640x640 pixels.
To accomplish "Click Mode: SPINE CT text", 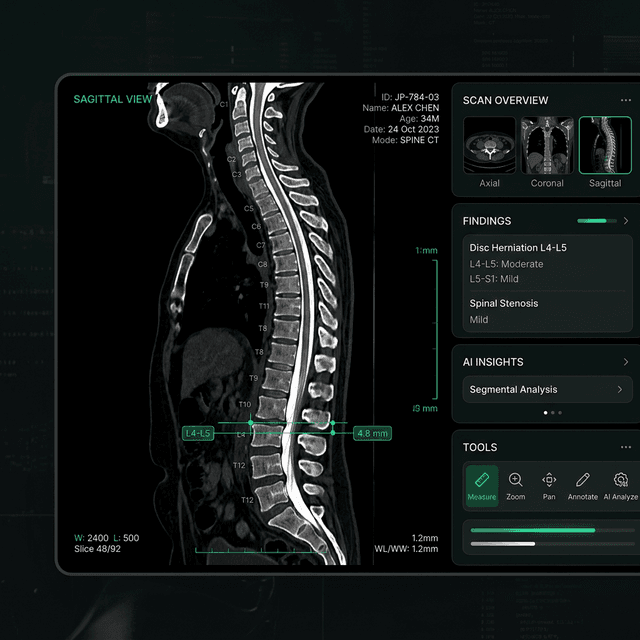I will (x=405, y=140).
